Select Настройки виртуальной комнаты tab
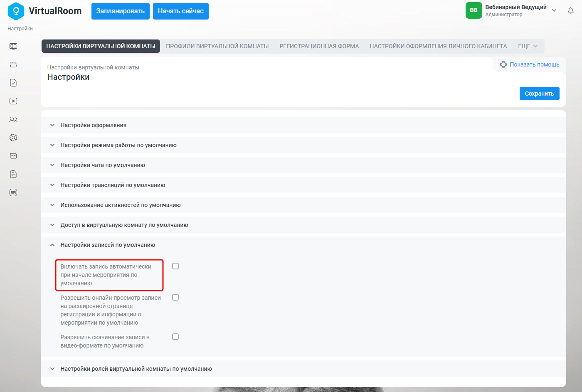Image resolution: width=582 pixels, height=392 pixels. tap(101, 46)
